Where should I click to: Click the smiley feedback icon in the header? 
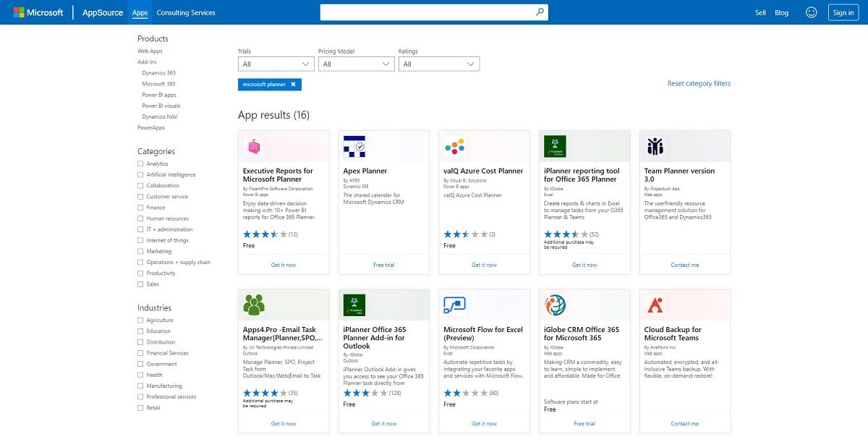pyautogui.click(x=811, y=12)
